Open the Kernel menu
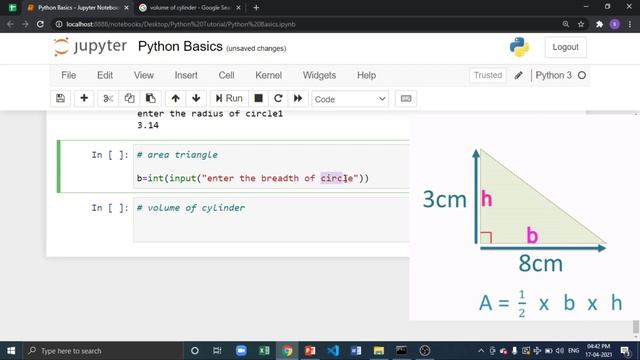640x360 pixels. pyautogui.click(x=269, y=76)
